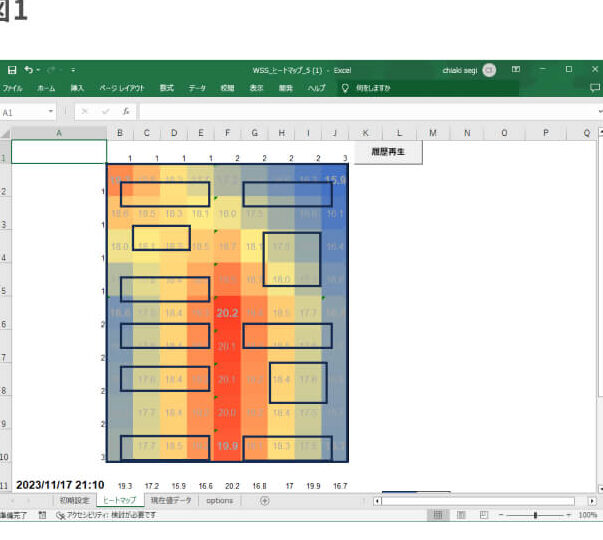
Task: Add a new sheet with plus icon
Action: click(x=264, y=500)
